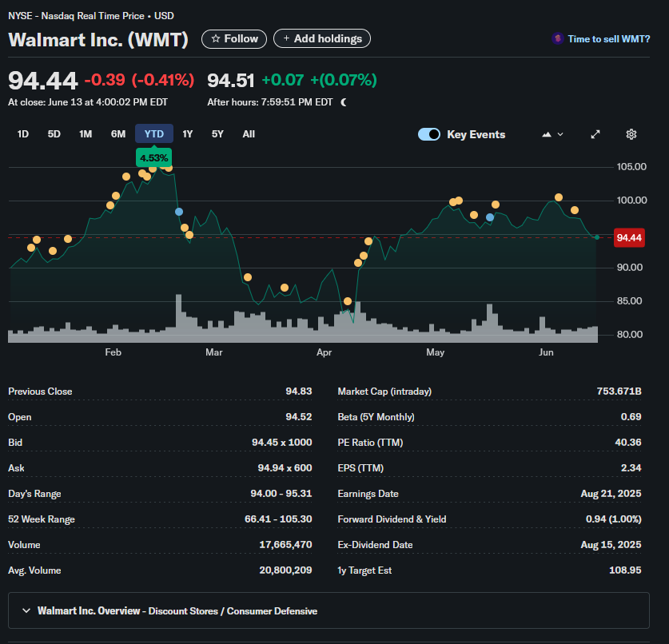Screen dimensions: 669x644
Task: Click the Bid value 94.45 x 1000
Action: click(x=281, y=443)
